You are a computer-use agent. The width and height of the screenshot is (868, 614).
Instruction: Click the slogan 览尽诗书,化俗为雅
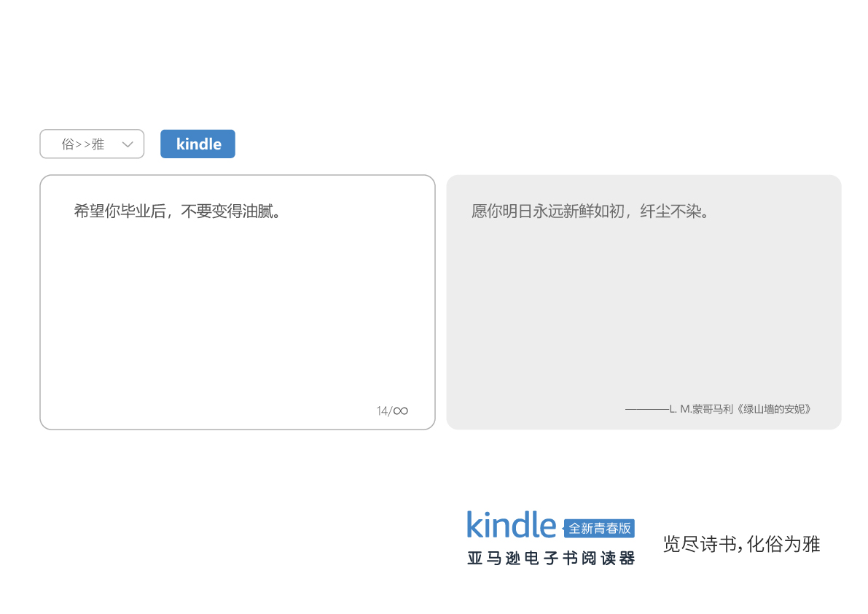(x=741, y=544)
